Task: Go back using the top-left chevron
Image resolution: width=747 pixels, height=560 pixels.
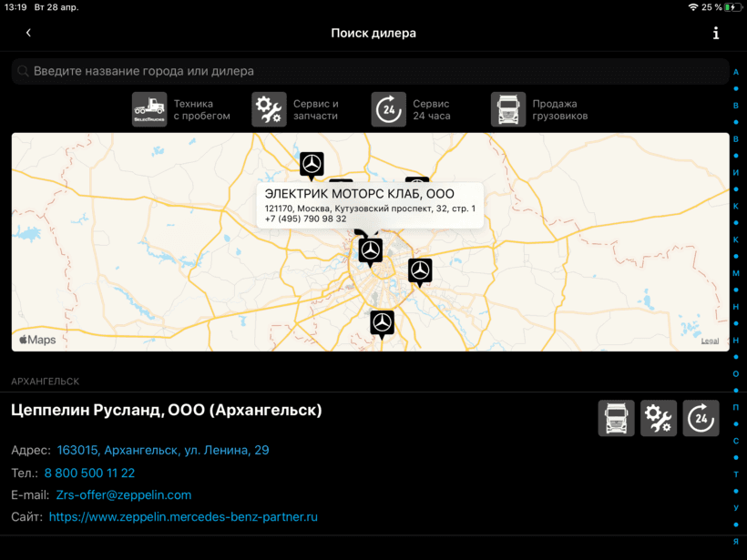Action: (x=28, y=33)
